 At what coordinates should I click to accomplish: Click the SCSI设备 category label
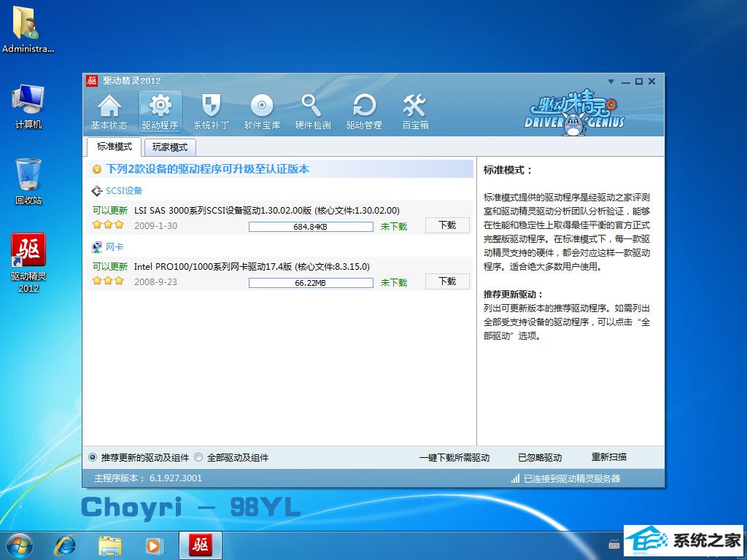pos(124,191)
